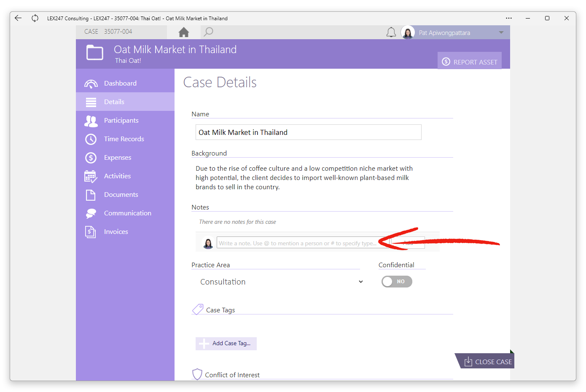The height and width of the screenshot is (392, 586).
Task: Open the window more options ellipsis
Action: [509, 18]
